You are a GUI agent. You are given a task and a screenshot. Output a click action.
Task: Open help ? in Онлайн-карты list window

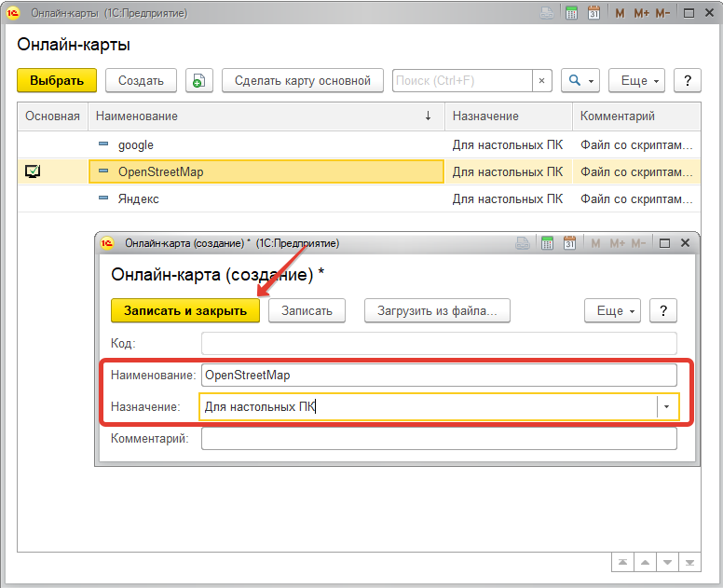pos(688,80)
